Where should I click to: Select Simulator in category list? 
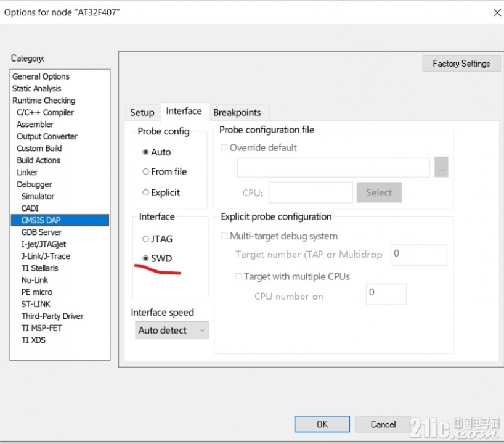point(38,196)
